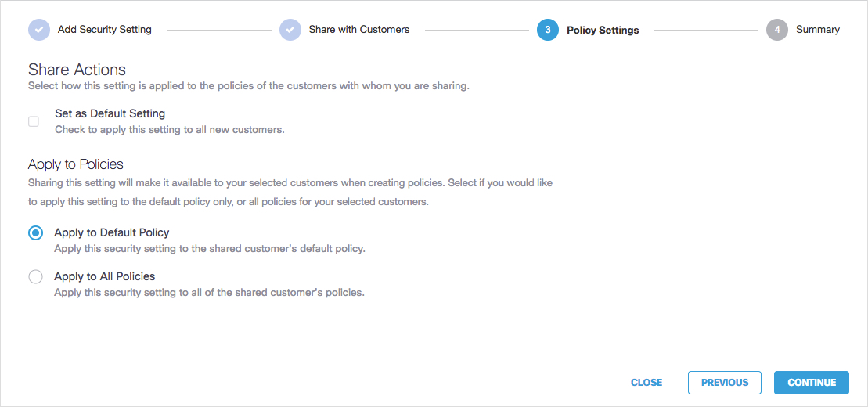This screenshot has width=868, height=407.
Task: Click the step 4 circle icon
Action: coord(777,30)
